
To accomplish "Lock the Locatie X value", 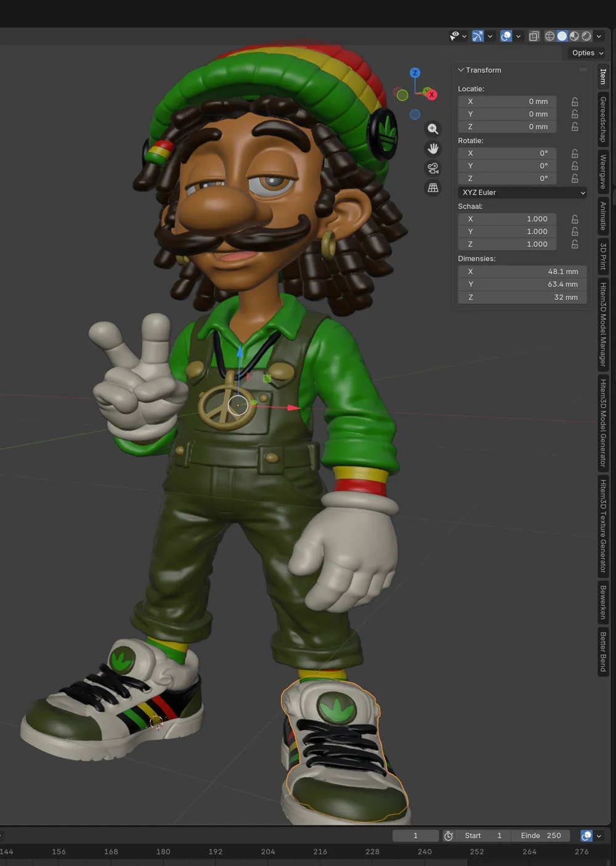I will click(x=575, y=102).
